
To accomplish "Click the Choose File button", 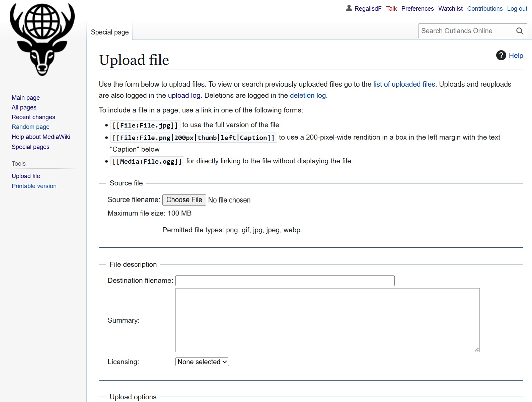I will tap(184, 200).
